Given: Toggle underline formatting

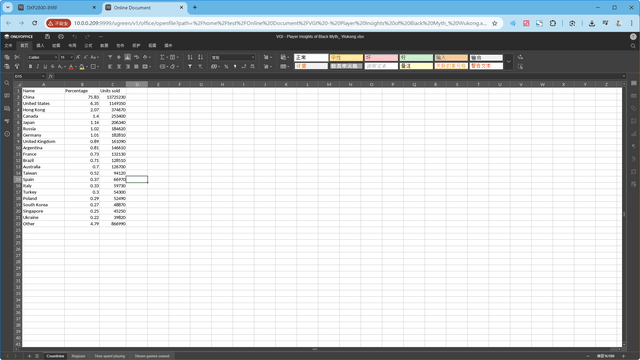Looking at the screenshot, I should click(45, 67).
